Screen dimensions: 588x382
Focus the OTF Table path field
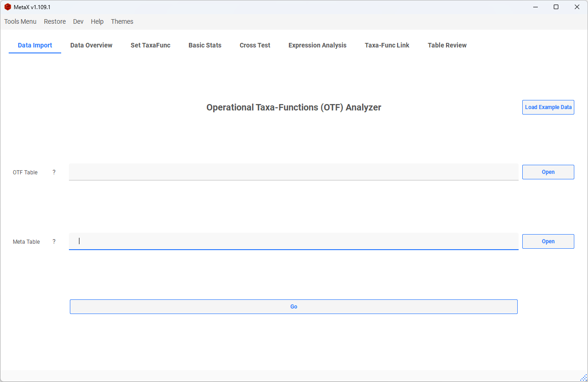pos(294,172)
